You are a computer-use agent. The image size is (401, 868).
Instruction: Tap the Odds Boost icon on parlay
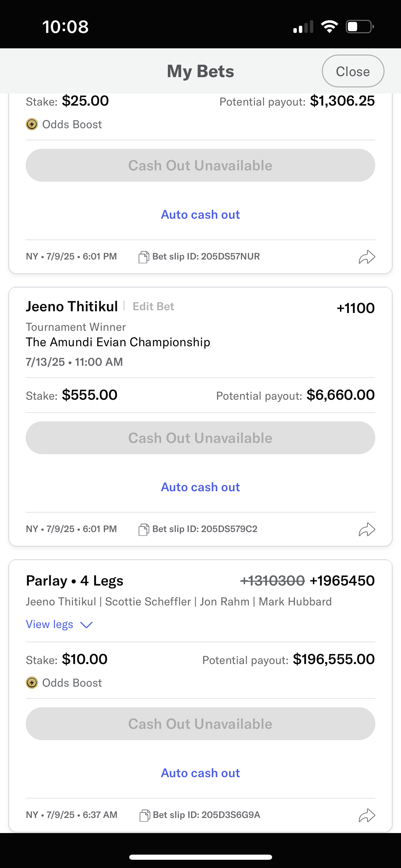click(x=32, y=683)
